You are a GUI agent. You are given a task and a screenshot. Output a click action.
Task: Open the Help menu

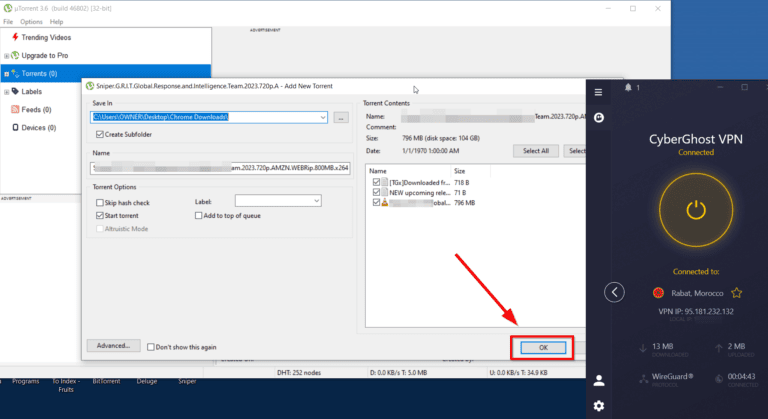click(x=56, y=21)
